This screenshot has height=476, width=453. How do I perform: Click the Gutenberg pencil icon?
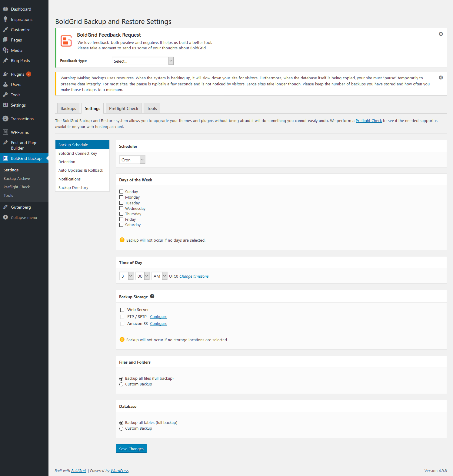pyautogui.click(x=5, y=207)
